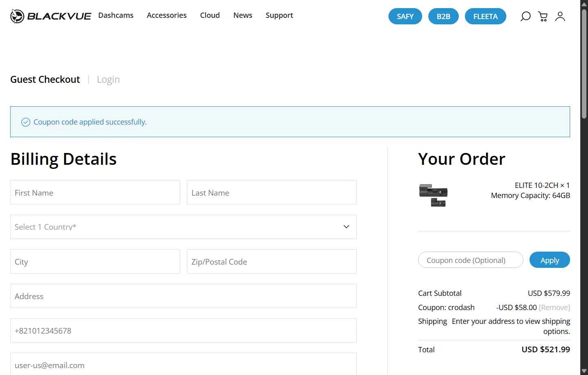Select the Guest Checkout tab
588x375 pixels.
[x=45, y=80]
